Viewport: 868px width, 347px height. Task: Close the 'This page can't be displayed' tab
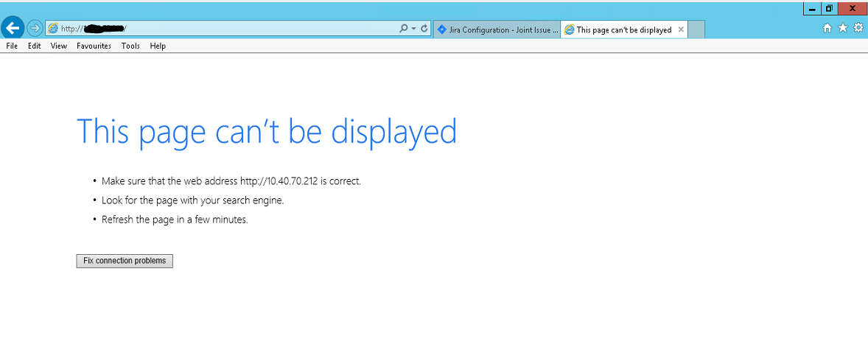[681, 30]
